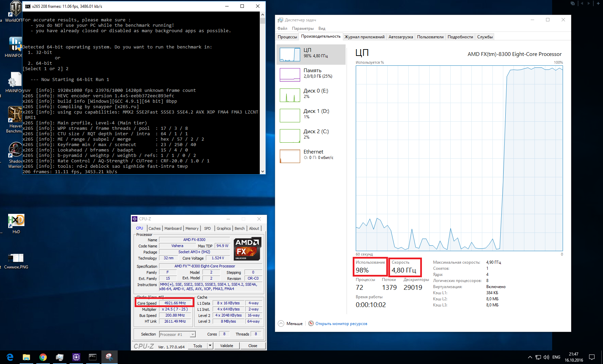The height and width of the screenshot is (364, 603).
Task: Click the Multiplier value x 24.5 (7 - 25)
Action: point(175,309)
